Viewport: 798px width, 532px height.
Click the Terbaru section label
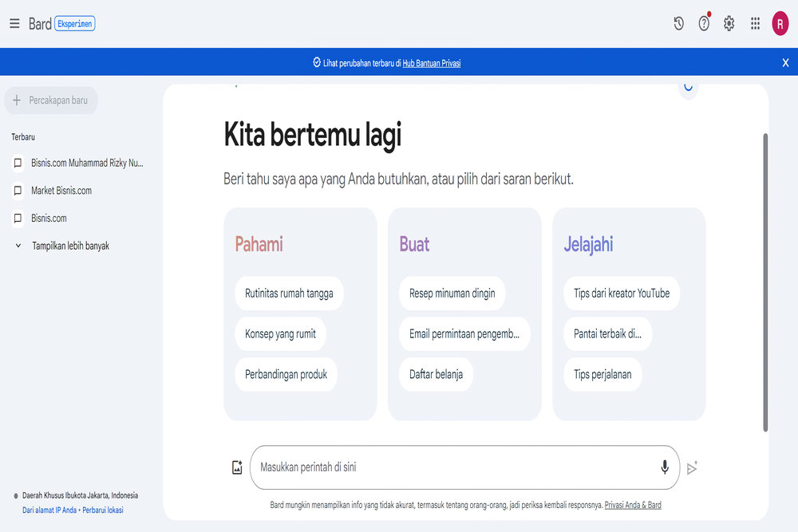23,137
